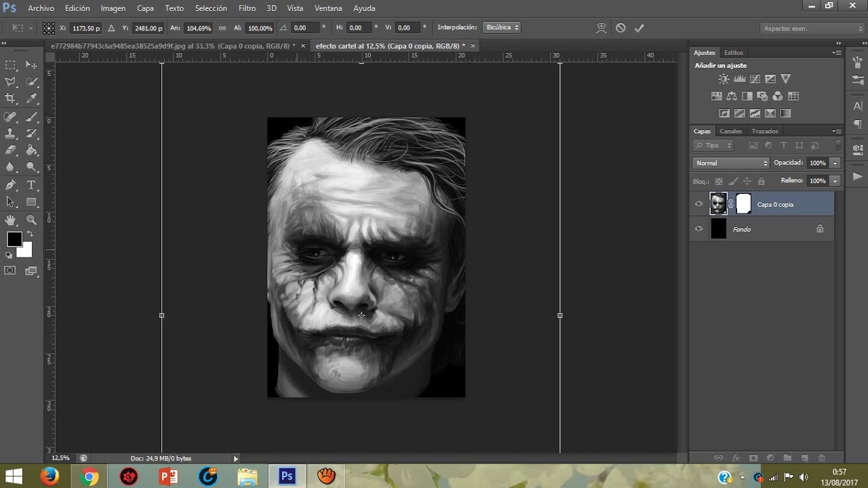Swap foreground and background colors
This screenshot has height=488, width=868.
coord(29,234)
